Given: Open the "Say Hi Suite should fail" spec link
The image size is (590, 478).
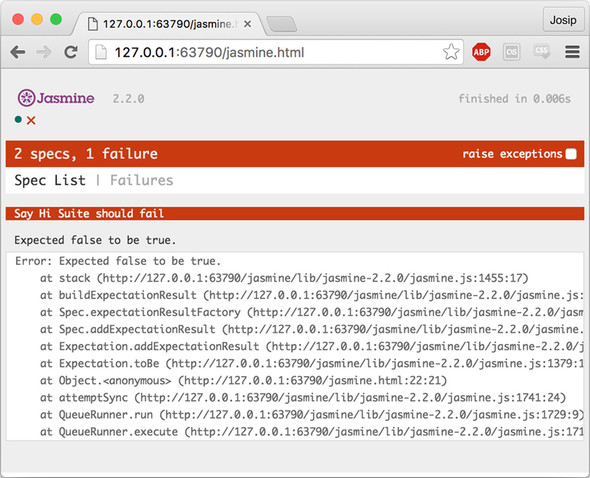Looking at the screenshot, I should point(89,213).
